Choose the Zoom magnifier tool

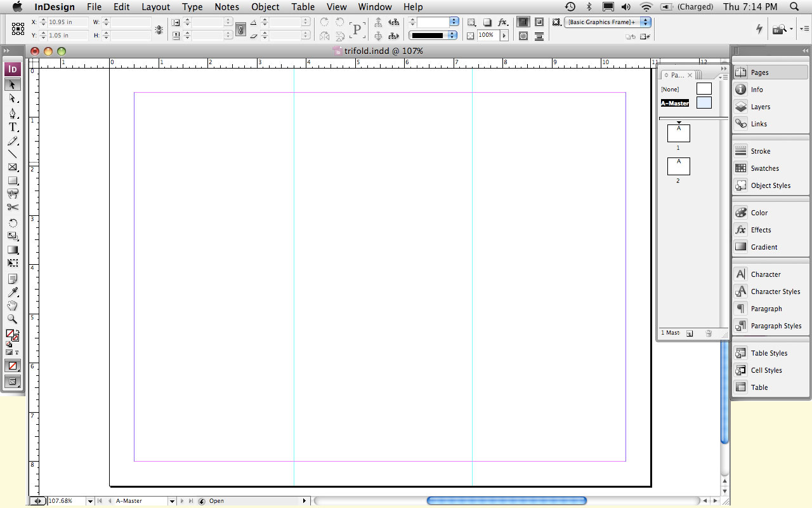tap(13, 319)
